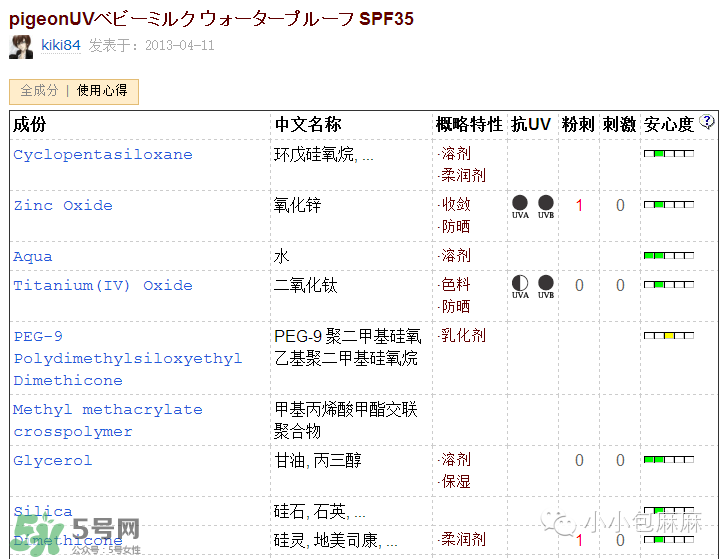Click Zinc Oxide UVB protection icon
Screen dimensions: 725x559
[x=546, y=204]
